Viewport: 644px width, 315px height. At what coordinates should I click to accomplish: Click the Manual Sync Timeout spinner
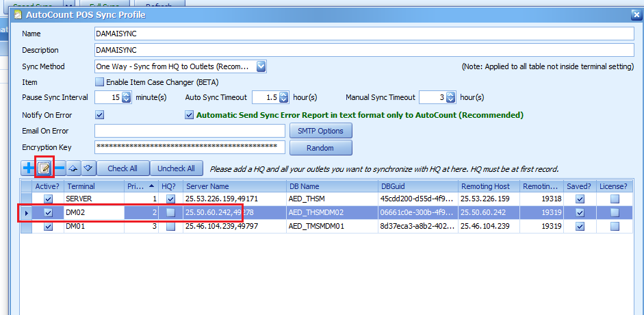pos(450,98)
